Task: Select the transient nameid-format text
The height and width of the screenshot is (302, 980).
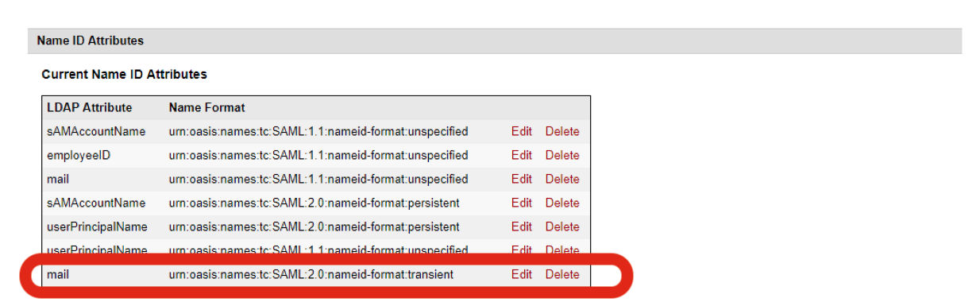Action: [x=311, y=274]
